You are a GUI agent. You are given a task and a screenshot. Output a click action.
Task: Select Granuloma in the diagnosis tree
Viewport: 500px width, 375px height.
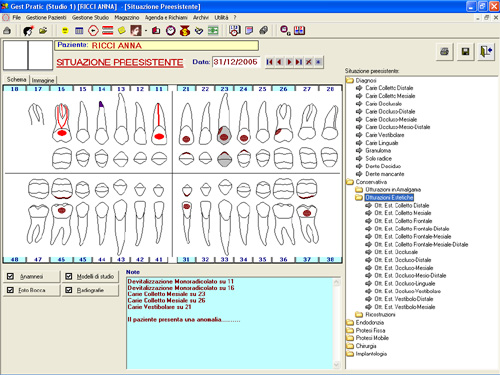378,151
